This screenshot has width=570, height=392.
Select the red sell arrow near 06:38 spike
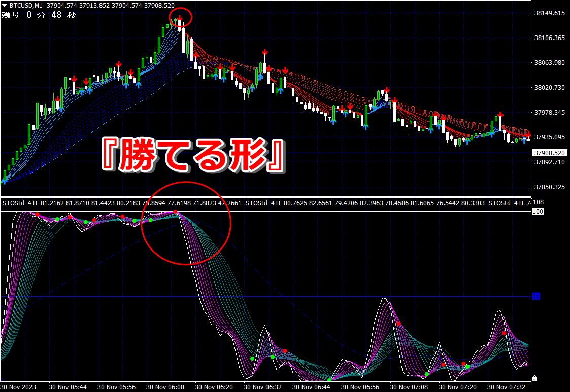[264, 52]
